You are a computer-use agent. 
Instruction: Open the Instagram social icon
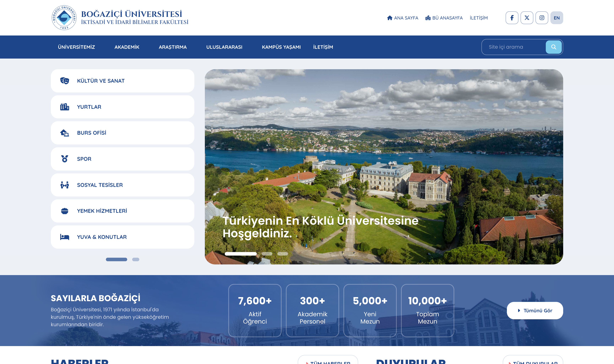(x=542, y=18)
